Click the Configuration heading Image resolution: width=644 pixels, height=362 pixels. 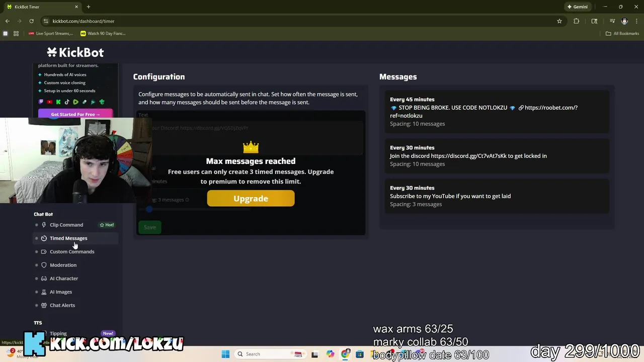click(x=159, y=77)
